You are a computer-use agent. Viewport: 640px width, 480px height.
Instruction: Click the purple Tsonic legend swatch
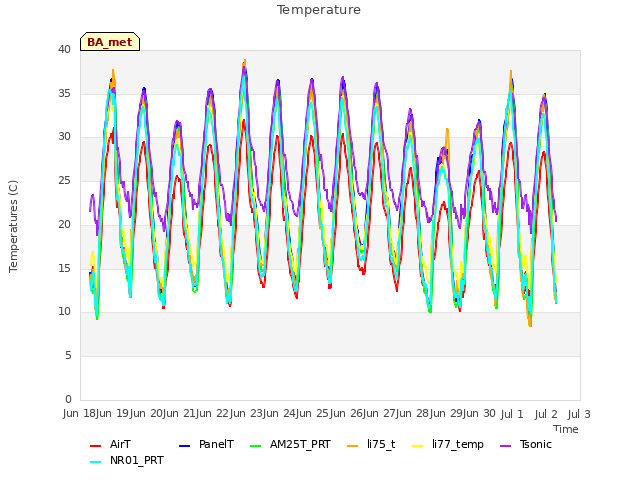pyautogui.click(x=505, y=446)
